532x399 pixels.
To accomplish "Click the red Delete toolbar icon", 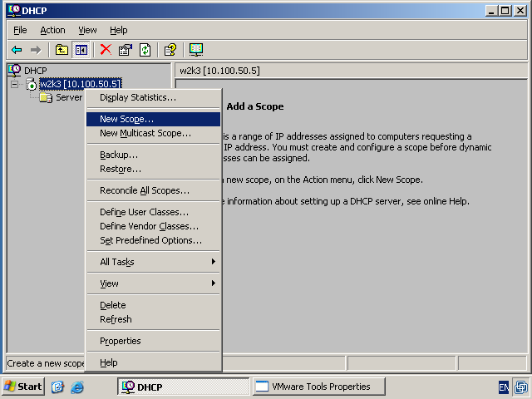I will click(x=106, y=50).
